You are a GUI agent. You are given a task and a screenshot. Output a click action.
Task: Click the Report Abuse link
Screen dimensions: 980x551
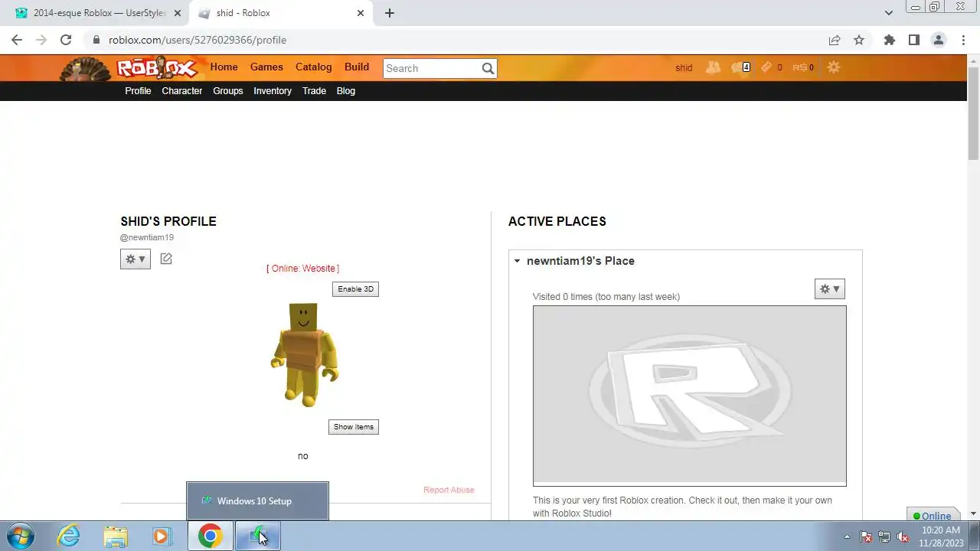(449, 490)
